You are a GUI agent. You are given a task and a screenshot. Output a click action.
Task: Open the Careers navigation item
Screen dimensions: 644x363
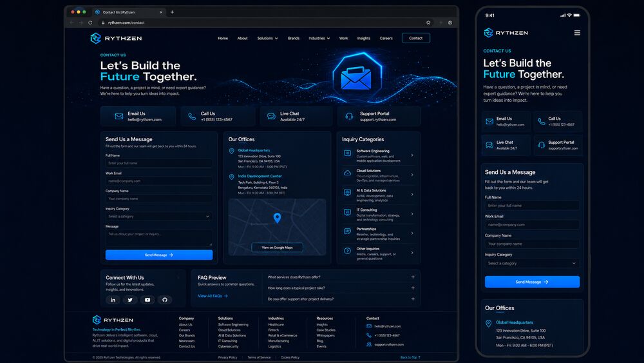click(386, 38)
